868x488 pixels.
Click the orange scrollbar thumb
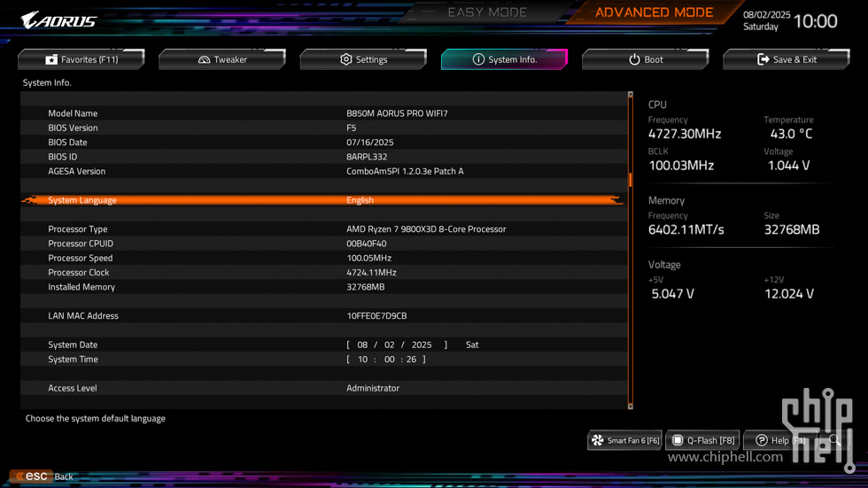630,180
